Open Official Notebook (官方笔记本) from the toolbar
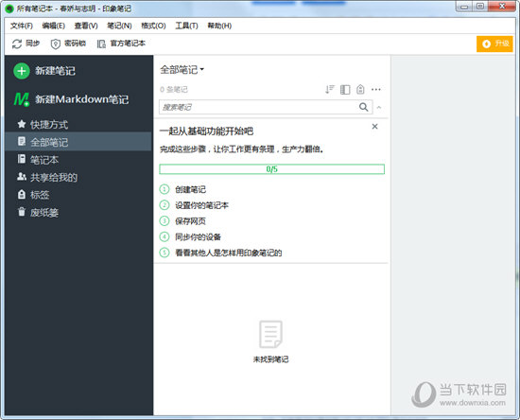The height and width of the screenshot is (420, 520). [x=121, y=44]
